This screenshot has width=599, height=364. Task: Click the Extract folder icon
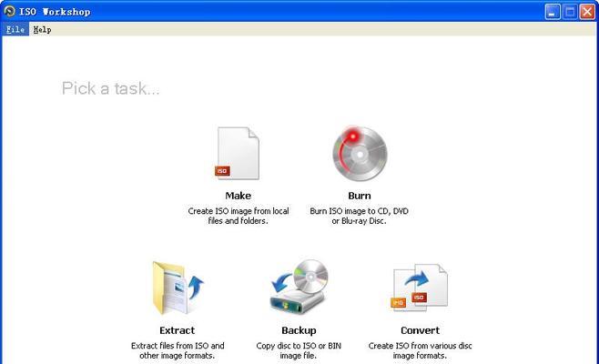pyautogui.click(x=178, y=288)
